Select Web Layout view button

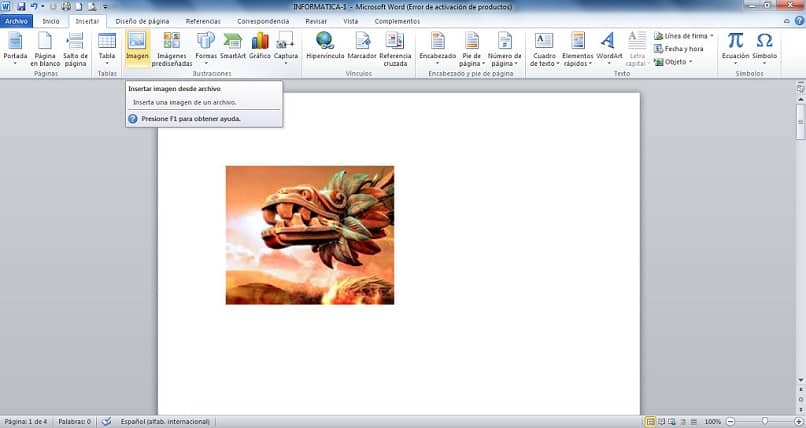click(x=672, y=421)
